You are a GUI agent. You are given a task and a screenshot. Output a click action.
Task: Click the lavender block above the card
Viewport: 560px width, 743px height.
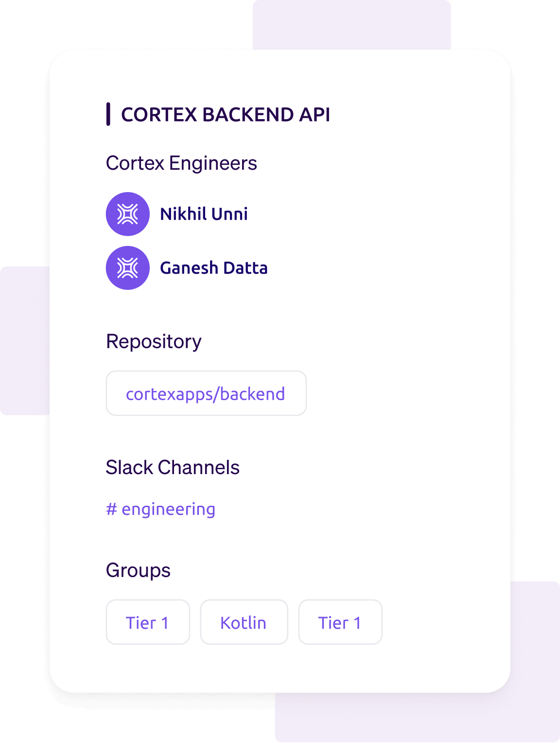[x=351, y=24]
